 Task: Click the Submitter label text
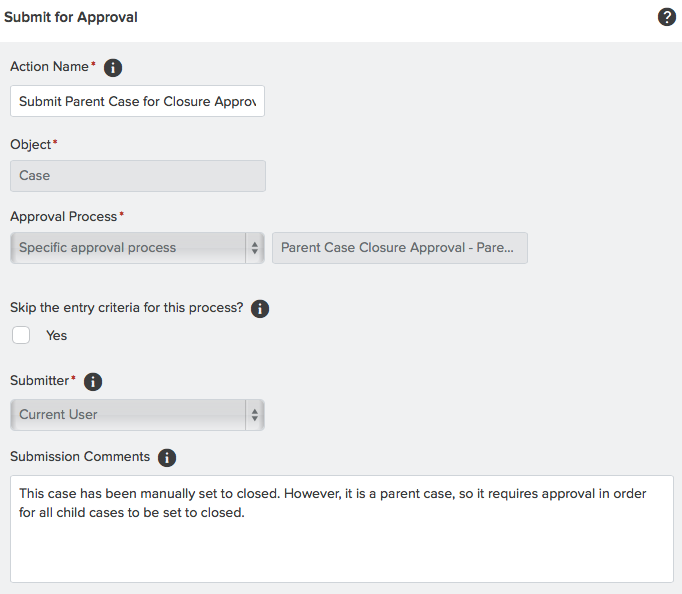pyautogui.click(x=40, y=380)
